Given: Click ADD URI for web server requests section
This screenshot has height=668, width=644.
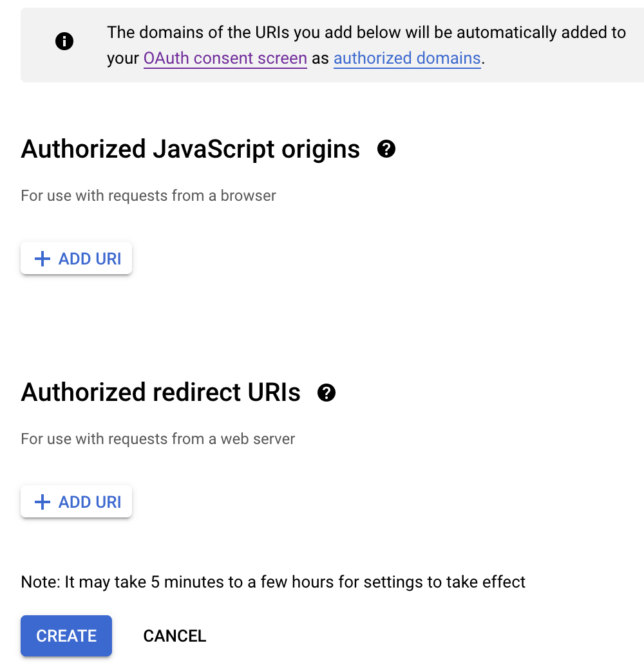Looking at the screenshot, I should [76, 501].
